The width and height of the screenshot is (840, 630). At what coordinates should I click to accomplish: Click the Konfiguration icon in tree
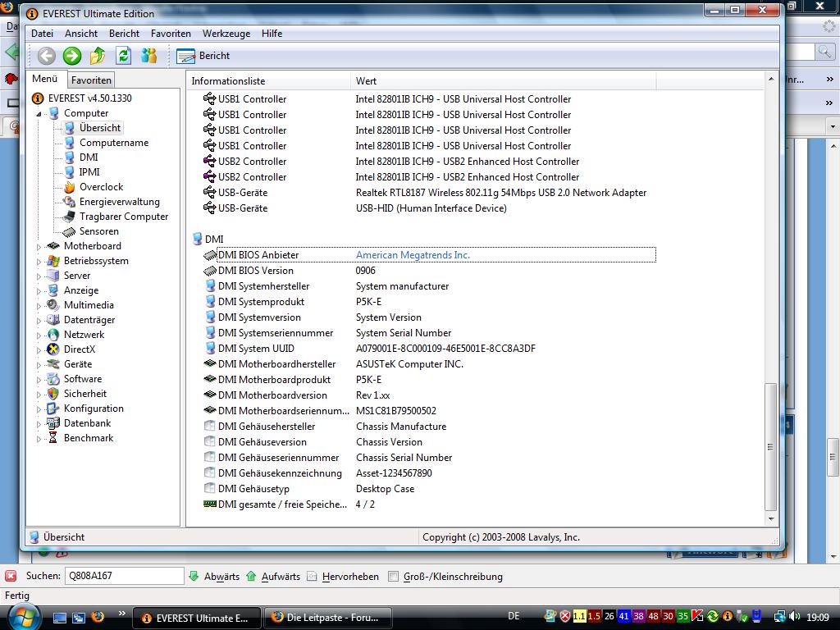point(53,409)
